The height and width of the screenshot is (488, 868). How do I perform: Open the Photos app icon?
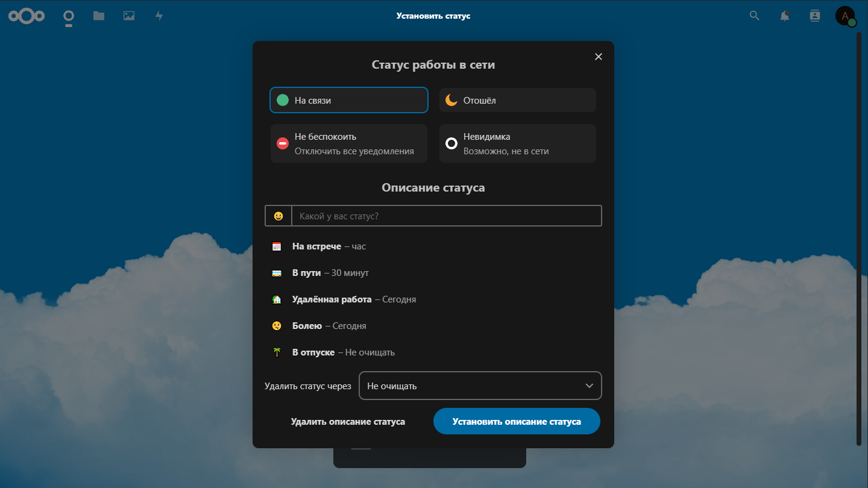point(129,16)
